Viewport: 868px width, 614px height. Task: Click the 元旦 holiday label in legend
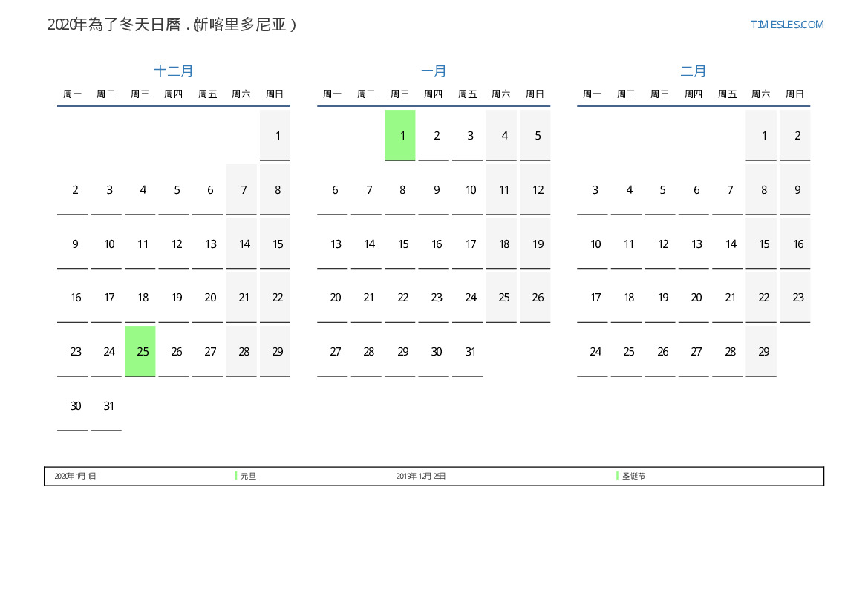pyautogui.click(x=249, y=476)
